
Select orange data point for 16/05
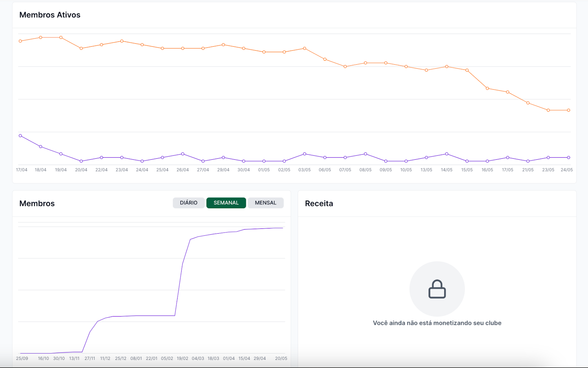click(487, 89)
